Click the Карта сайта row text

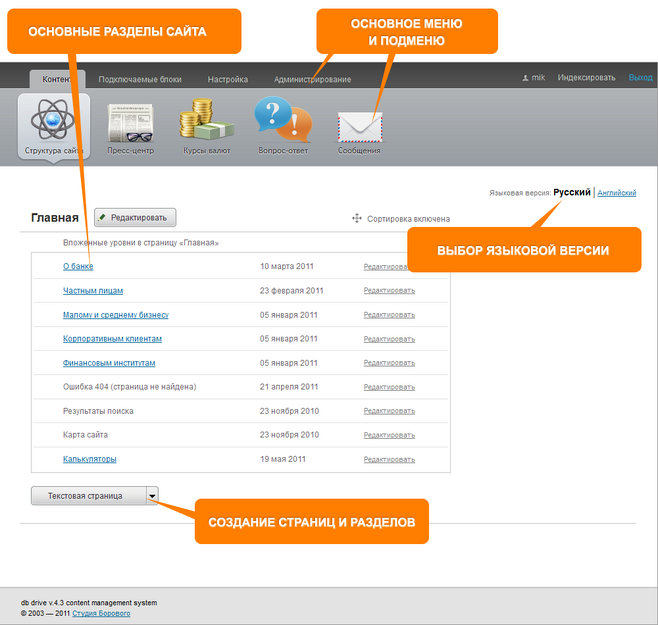point(85,435)
